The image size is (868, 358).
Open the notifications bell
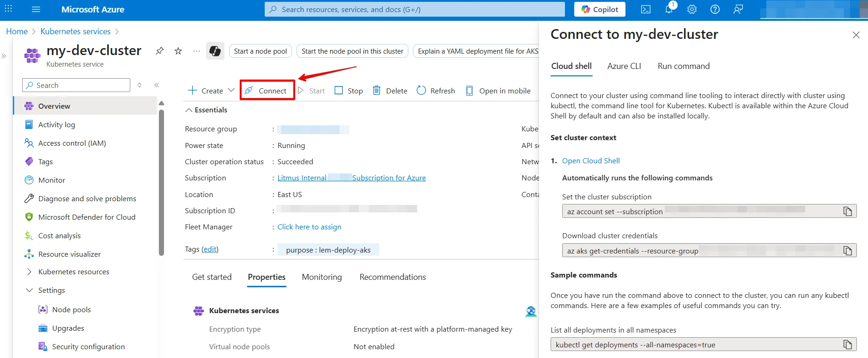(669, 9)
